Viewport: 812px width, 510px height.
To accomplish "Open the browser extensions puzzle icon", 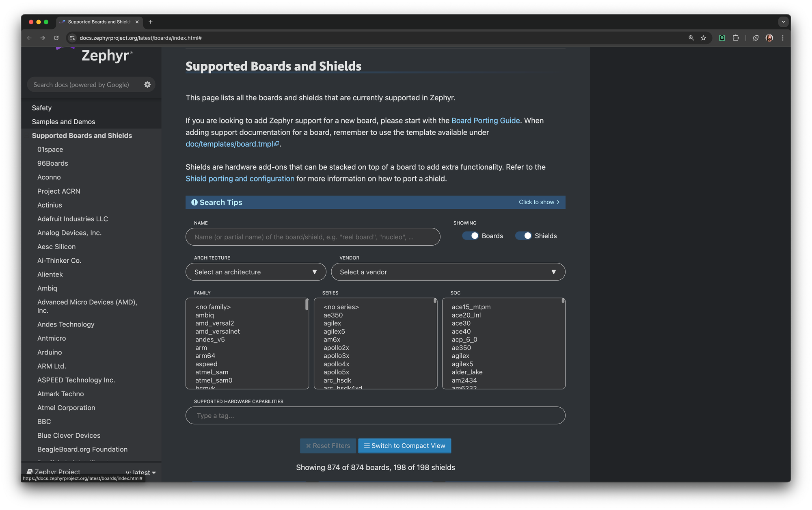I will 735,38.
